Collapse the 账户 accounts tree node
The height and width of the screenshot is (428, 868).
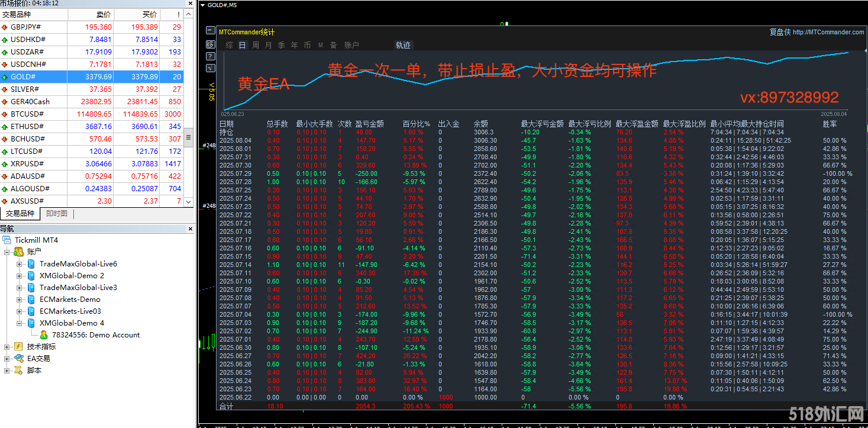point(7,252)
